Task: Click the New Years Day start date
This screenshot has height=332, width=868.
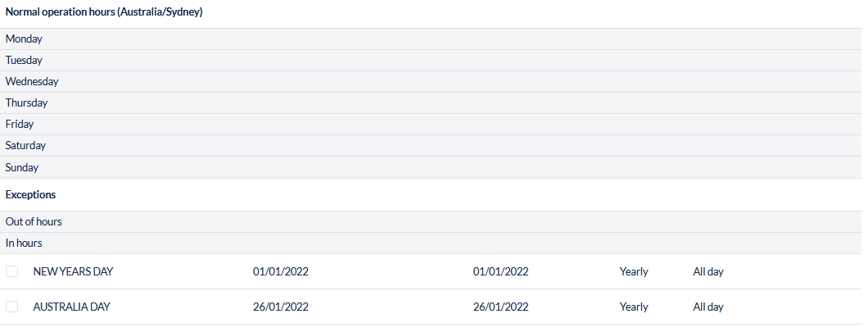Action: [281, 271]
